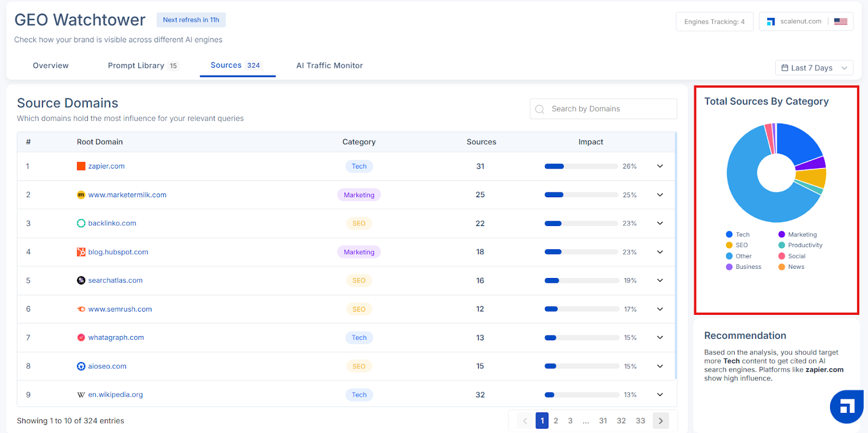This screenshot has width=868, height=433.
Task: Go to the next page arrow
Action: 661,421
